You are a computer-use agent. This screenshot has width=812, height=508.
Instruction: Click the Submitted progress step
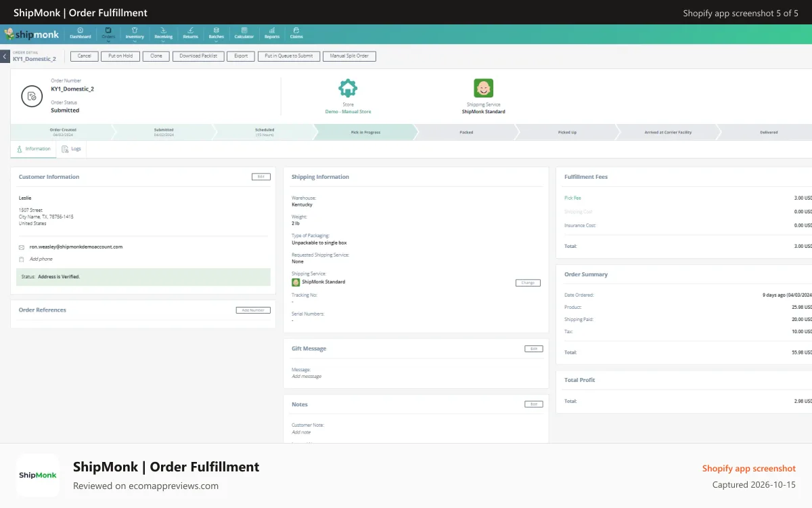[x=164, y=132]
